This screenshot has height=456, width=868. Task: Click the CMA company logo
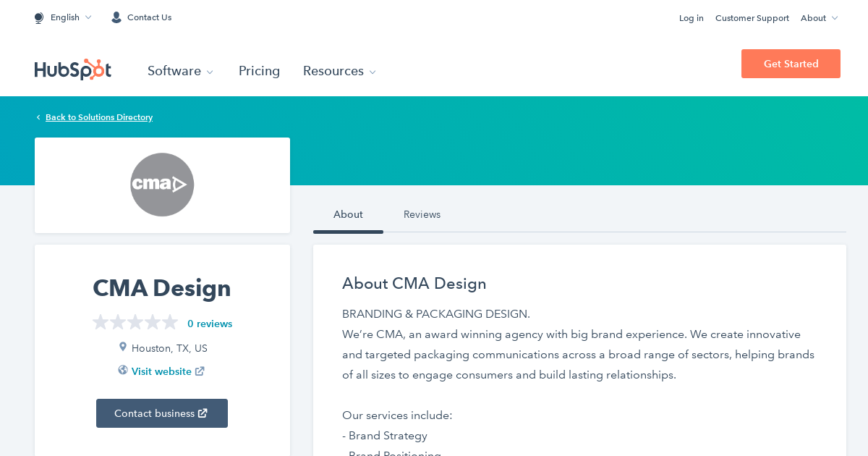point(162,185)
